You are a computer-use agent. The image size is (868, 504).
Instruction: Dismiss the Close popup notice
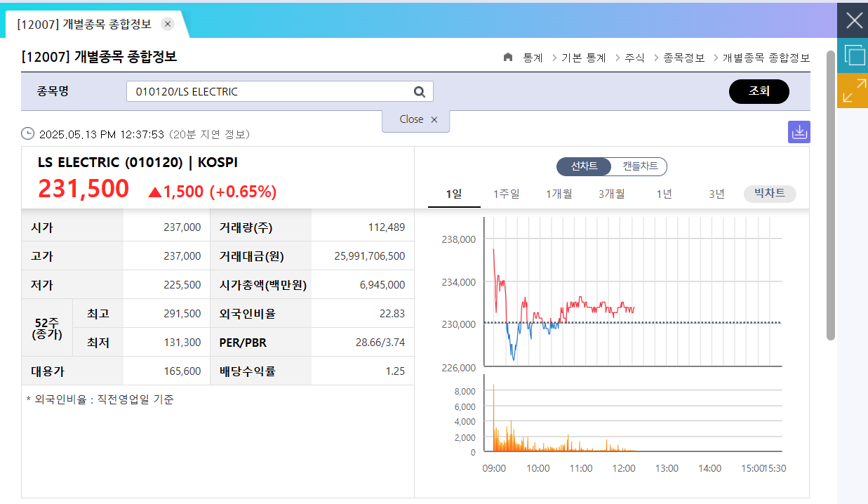(x=434, y=119)
